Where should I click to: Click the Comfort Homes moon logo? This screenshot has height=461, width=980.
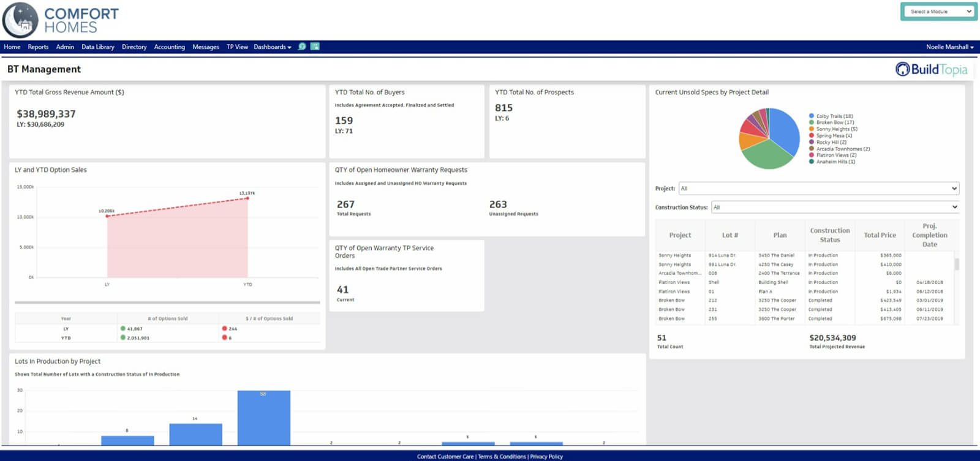tap(20, 20)
